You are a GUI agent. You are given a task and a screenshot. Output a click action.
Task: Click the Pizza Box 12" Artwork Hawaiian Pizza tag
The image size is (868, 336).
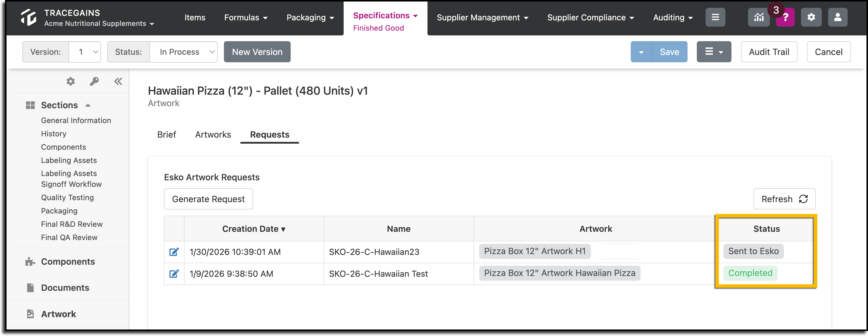(x=560, y=273)
